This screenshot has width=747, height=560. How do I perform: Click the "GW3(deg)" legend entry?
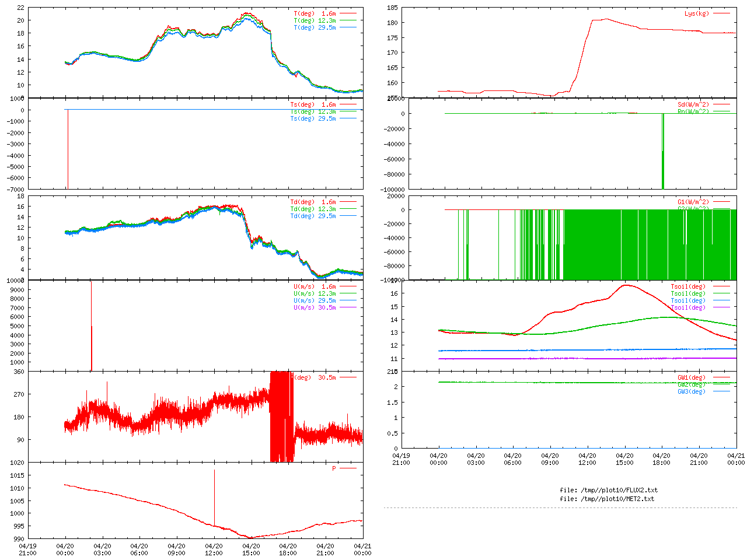click(x=703, y=391)
